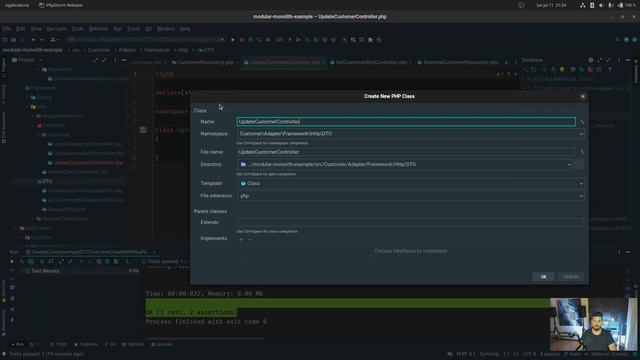Click the icon right of the Name field

582,122
